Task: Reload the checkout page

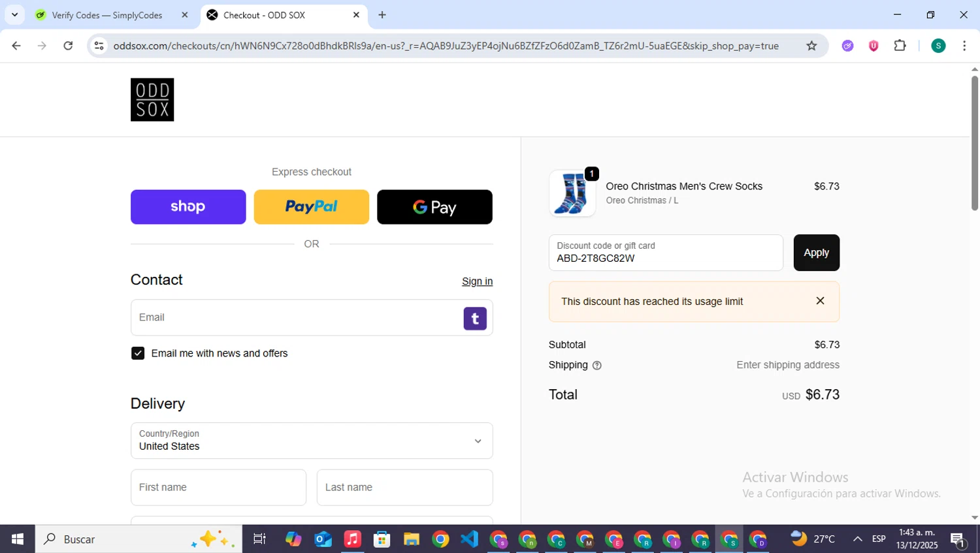Action: 68,46
